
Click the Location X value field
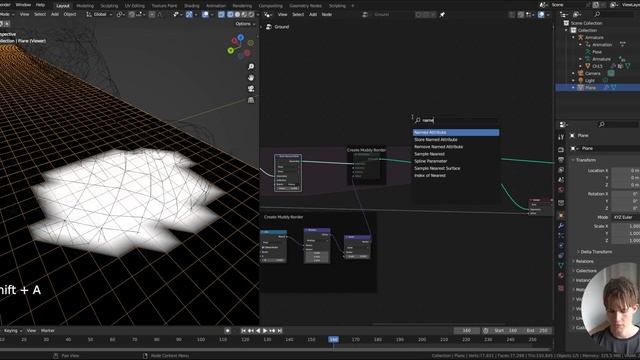point(625,171)
